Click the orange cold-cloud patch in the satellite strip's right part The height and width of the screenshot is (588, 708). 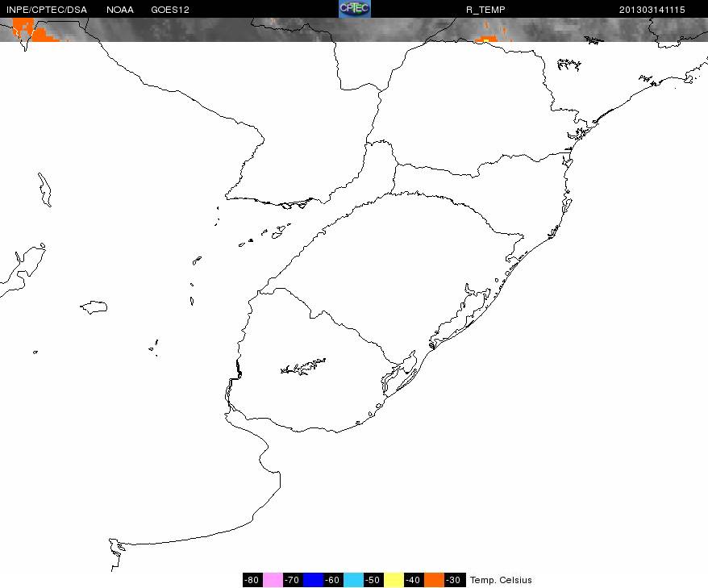[x=487, y=39]
